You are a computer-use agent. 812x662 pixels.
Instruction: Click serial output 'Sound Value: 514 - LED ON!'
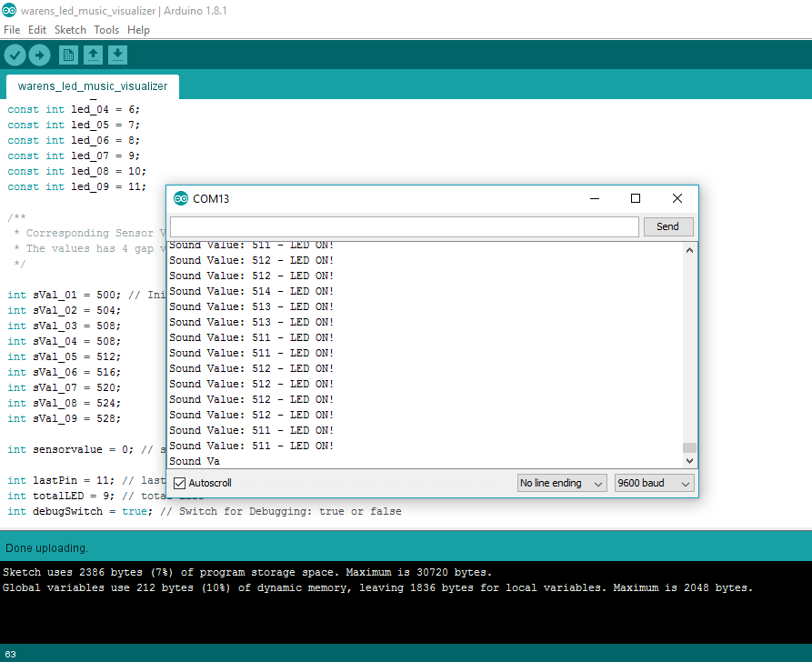tap(252, 291)
